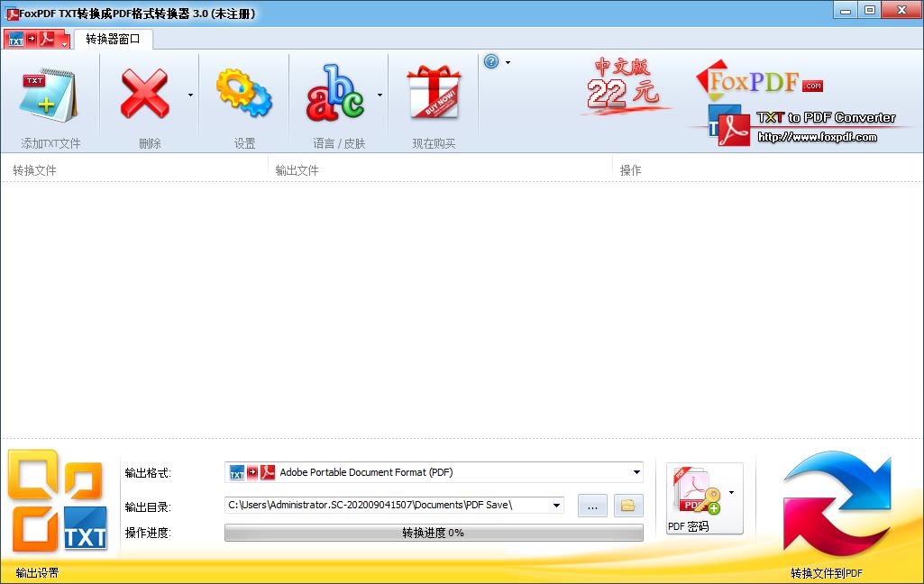
Task: Expand the help icon dropdown arrow
Action: point(508,62)
